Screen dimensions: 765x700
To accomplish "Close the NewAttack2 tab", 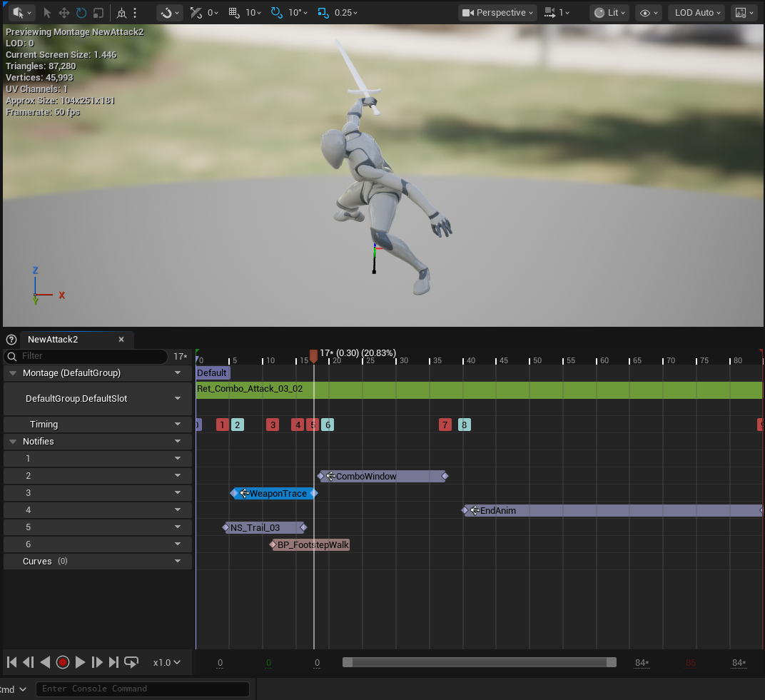I will click(121, 340).
